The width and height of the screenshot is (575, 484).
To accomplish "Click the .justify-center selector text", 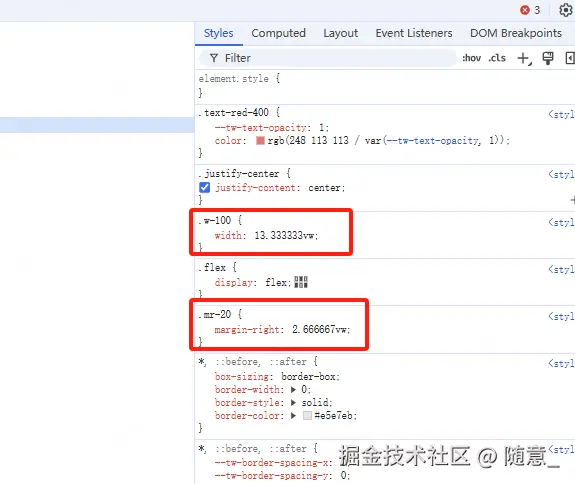I will [x=239, y=173].
